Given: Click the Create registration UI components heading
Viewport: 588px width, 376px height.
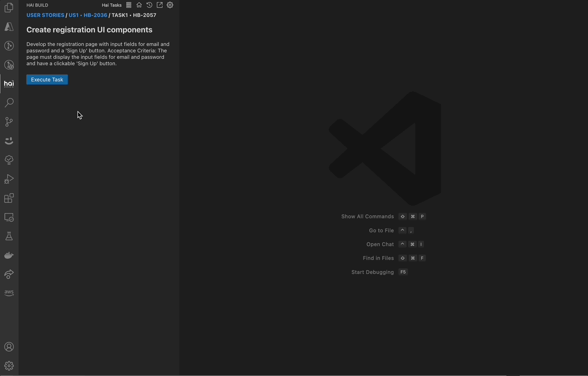Looking at the screenshot, I should [89, 30].
